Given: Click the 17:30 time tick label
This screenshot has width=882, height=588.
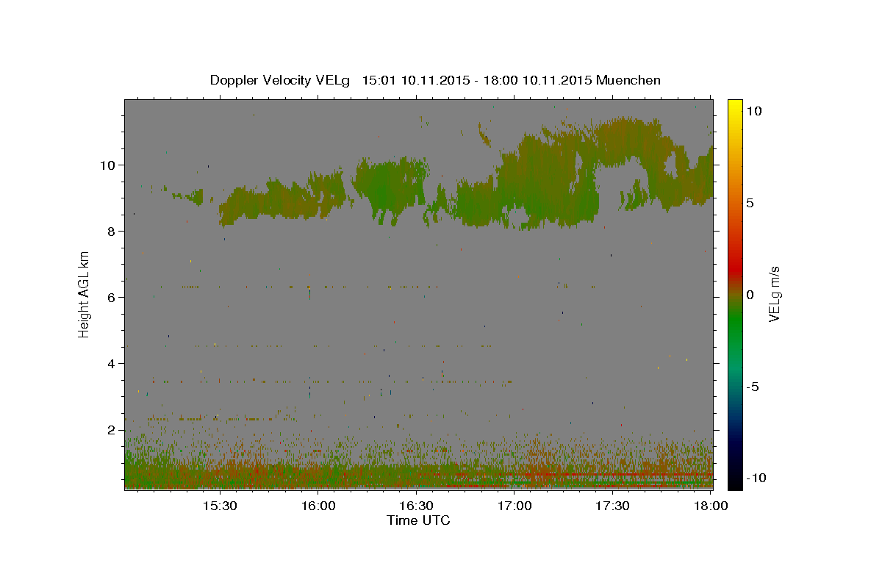Looking at the screenshot, I should 613,506.
